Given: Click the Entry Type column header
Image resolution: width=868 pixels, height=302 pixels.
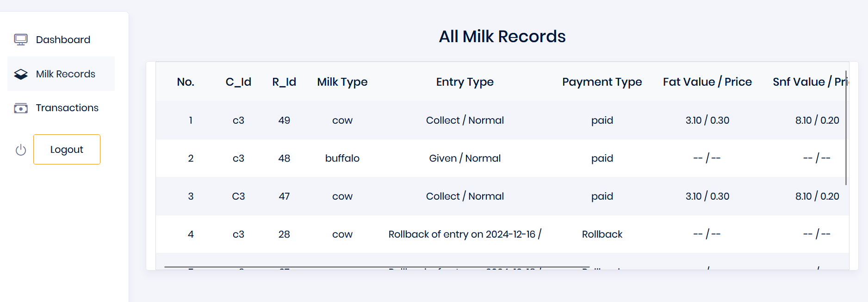Looking at the screenshot, I should pos(465,82).
